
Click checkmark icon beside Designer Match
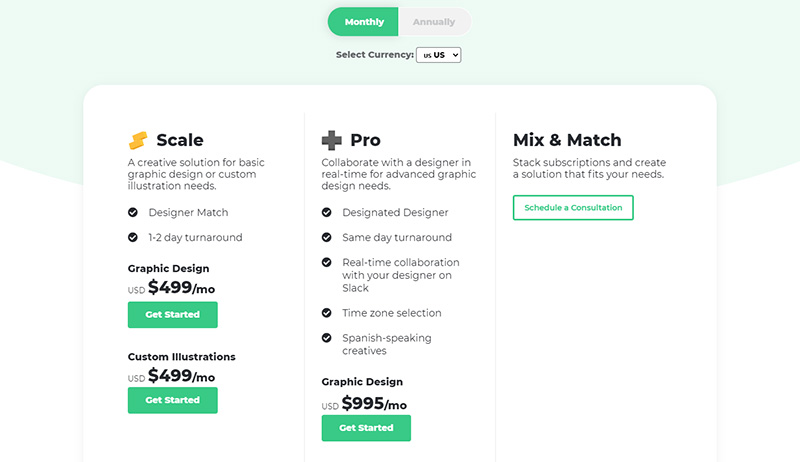(x=133, y=212)
